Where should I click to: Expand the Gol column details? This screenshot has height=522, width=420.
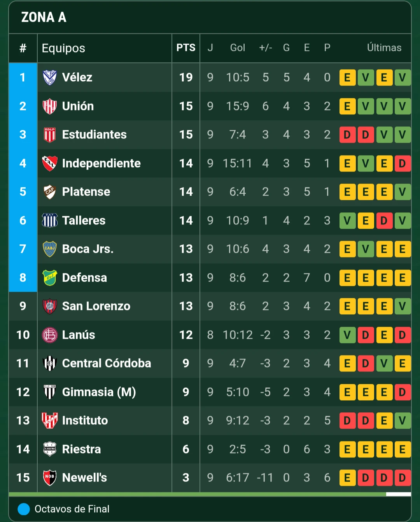click(x=237, y=48)
